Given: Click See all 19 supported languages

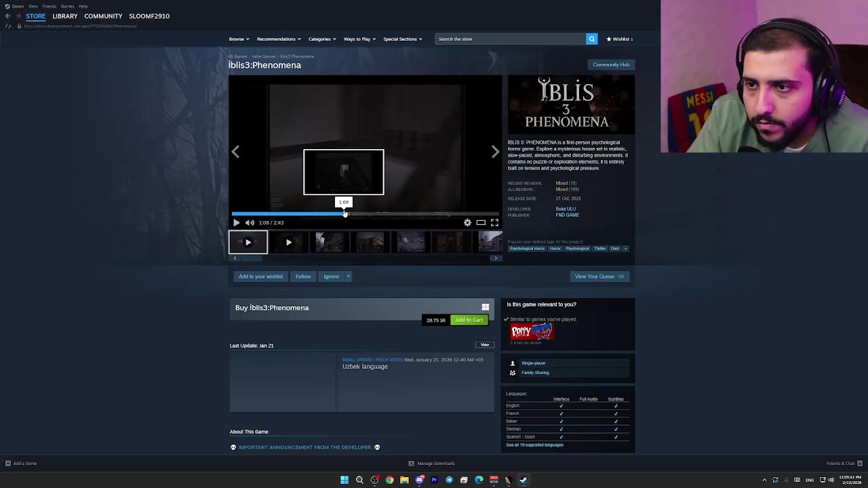Looking at the screenshot, I should (534, 445).
